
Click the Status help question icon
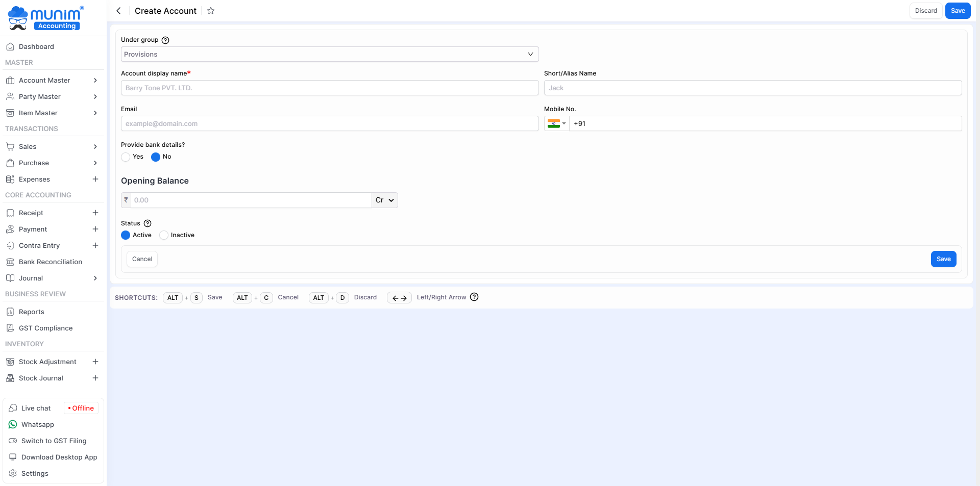[x=148, y=223]
